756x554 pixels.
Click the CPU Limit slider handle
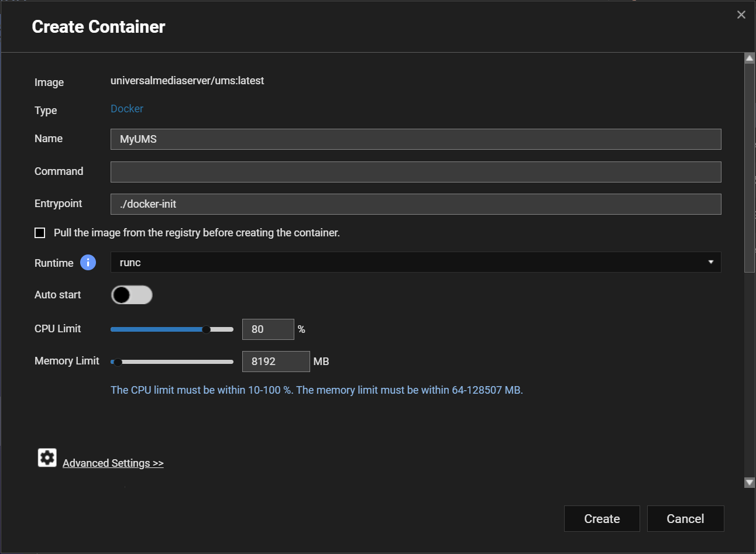[x=206, y=329]
